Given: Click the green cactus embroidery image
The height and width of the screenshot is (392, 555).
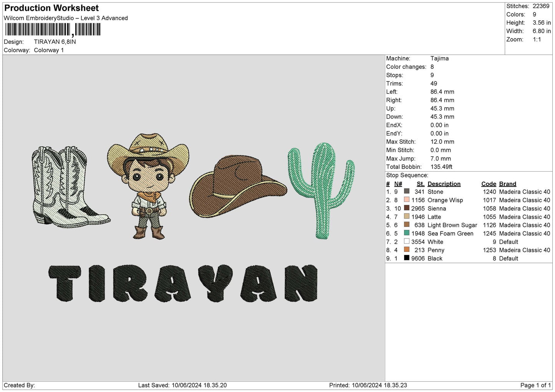Looking at the screenshot, I should pyautogui.click(x=321, y=190).
